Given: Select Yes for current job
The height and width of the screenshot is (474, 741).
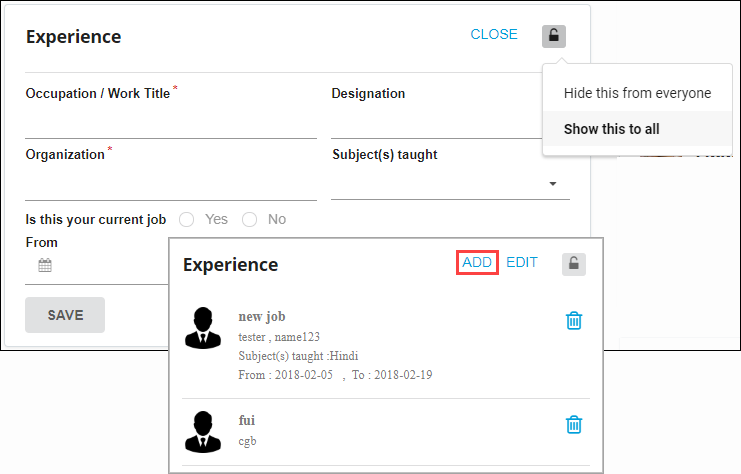Looking at the screenshot, I should [186, 219].
